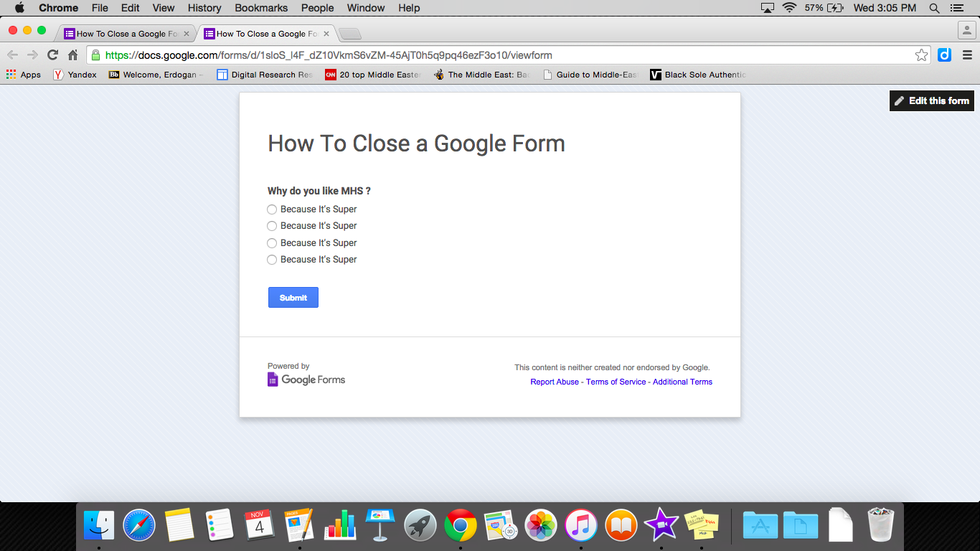Click the Yandex bookmark on the bookmarks bar
Viewport: 980px width, 551px height.
[75, 74]
